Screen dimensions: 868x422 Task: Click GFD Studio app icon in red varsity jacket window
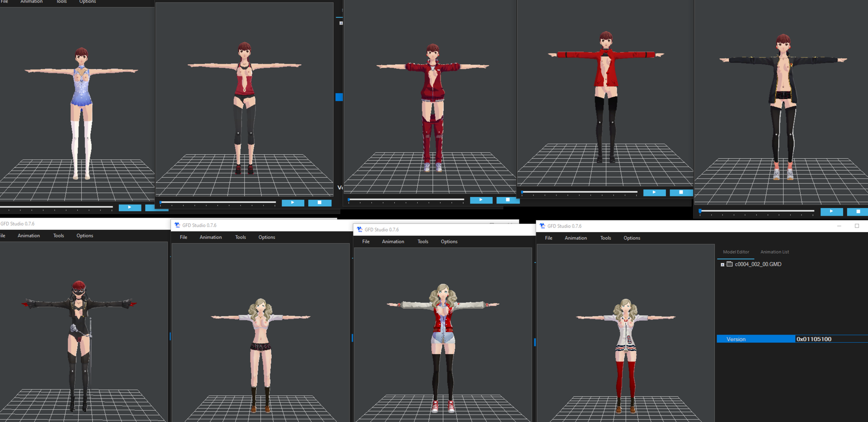tap(360, 229)
